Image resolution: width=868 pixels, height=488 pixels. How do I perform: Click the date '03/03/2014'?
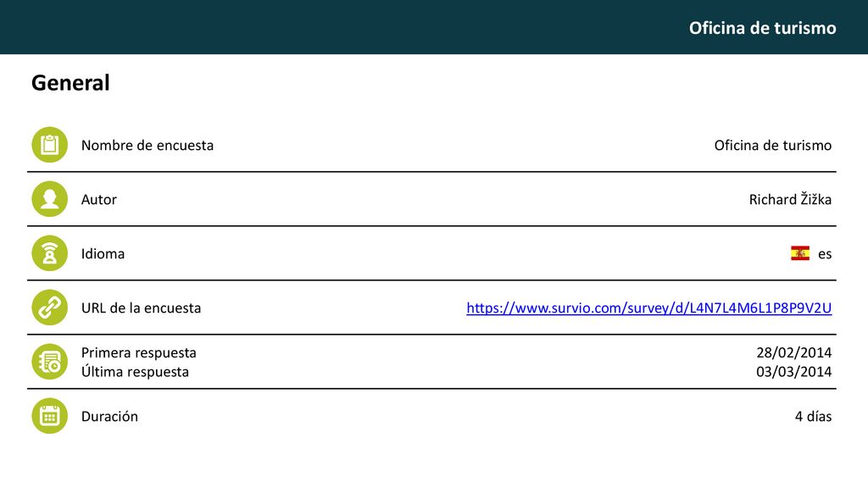click(x=793, y=371)
